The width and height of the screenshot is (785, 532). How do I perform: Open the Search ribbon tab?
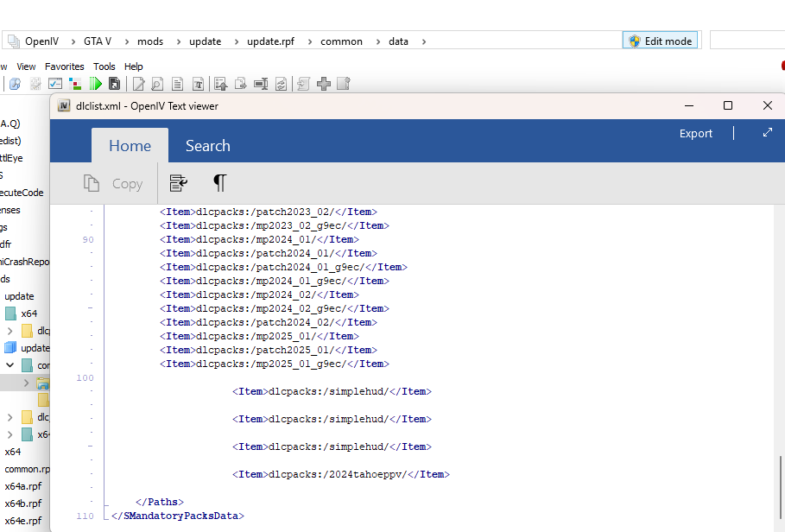(207, 146)
